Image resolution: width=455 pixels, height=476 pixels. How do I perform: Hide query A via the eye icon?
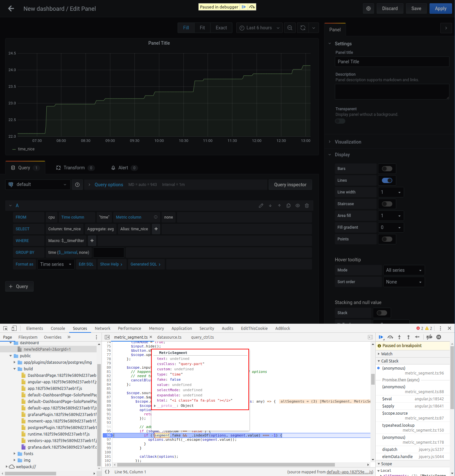297,206
